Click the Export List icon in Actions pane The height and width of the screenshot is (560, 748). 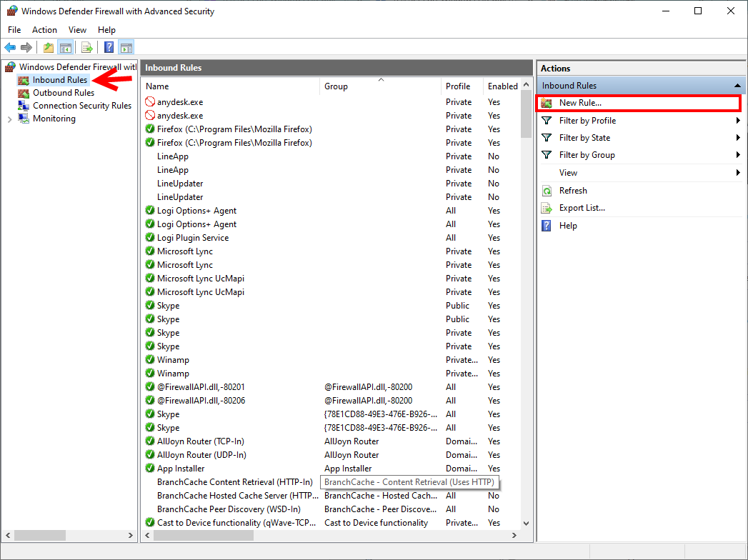547,208
